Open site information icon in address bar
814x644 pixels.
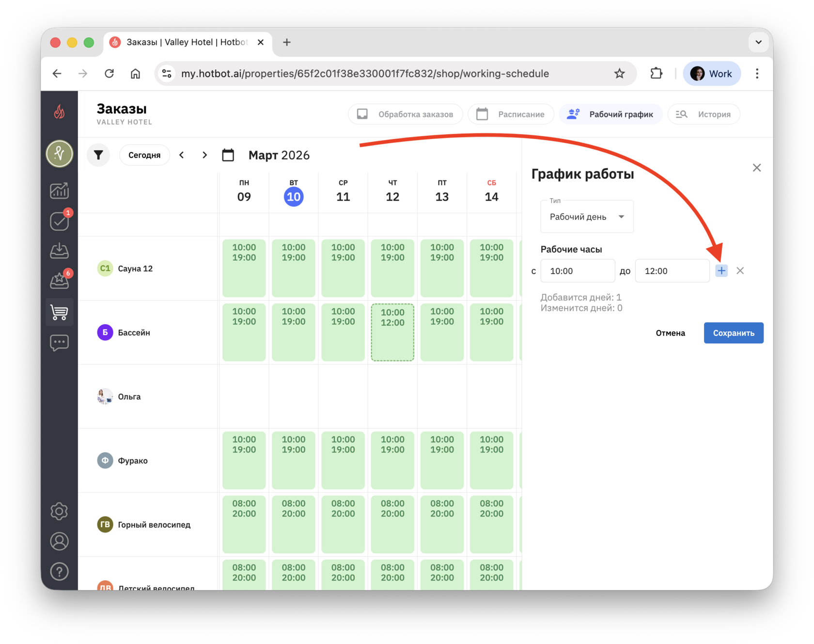167,74
